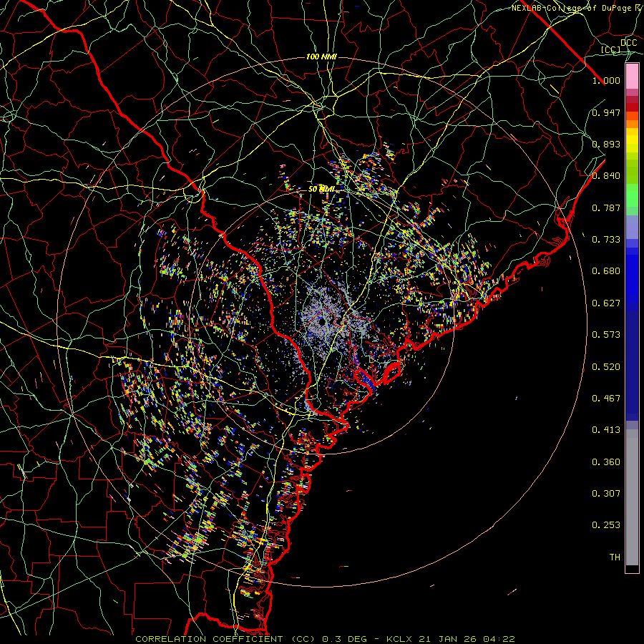Select the 0.840 scale value
The image size is (644, 644).
pos(606,176)
